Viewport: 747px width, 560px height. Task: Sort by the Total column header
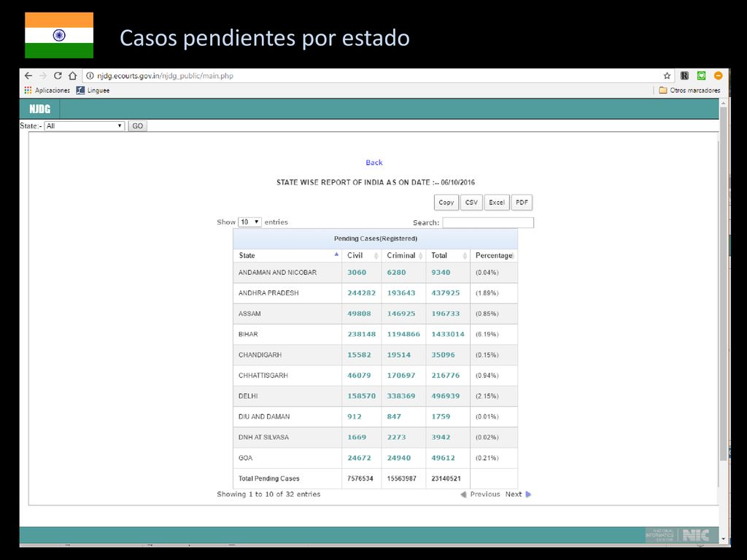click(448, 255)
